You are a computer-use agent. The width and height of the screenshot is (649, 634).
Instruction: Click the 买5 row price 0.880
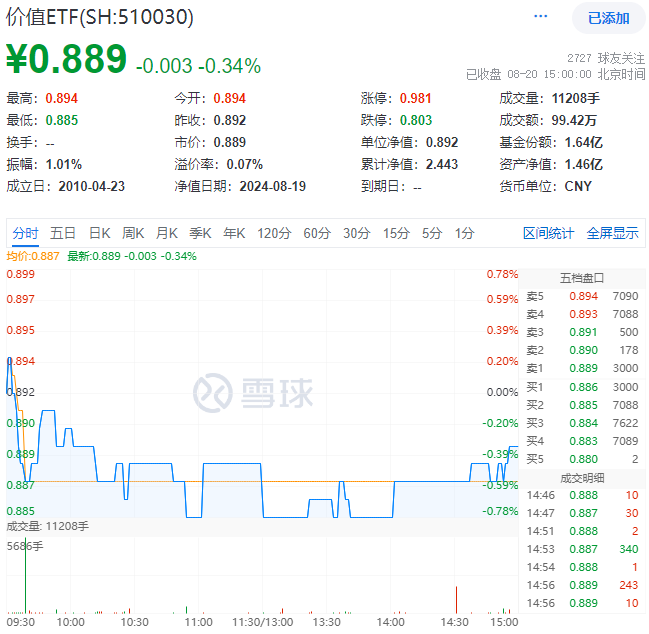point(583,459)
